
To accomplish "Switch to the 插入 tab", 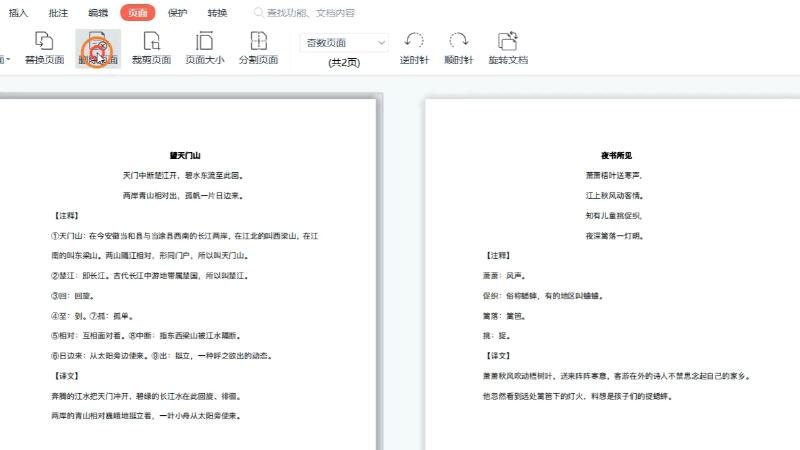I will pos(18,13).
